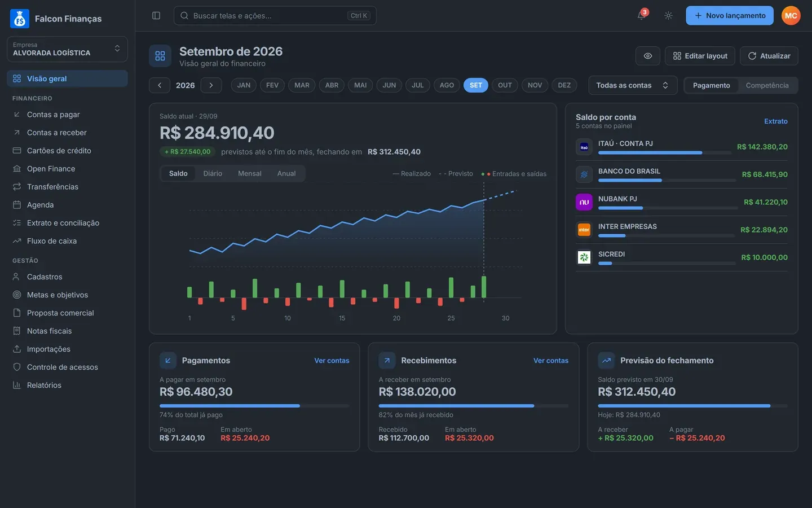
Task: Click the Editar layout button
Action: (700, 56)
